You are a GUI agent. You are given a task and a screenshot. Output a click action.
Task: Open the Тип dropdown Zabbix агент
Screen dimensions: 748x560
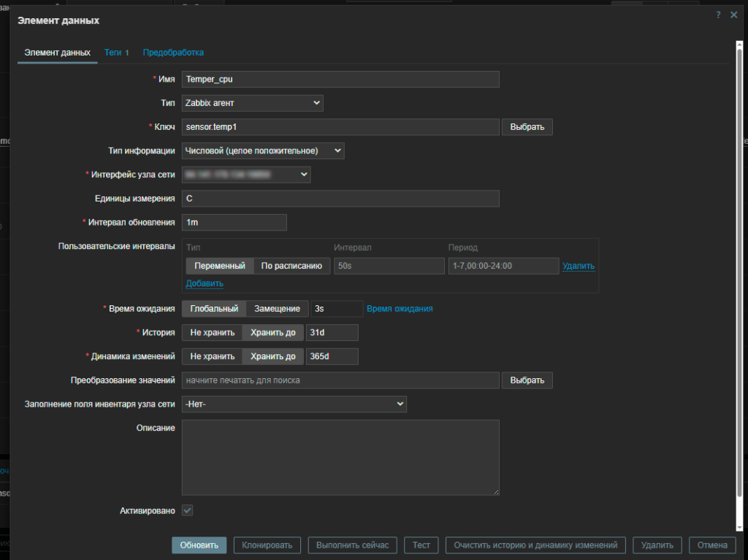[x=252, y=103]
